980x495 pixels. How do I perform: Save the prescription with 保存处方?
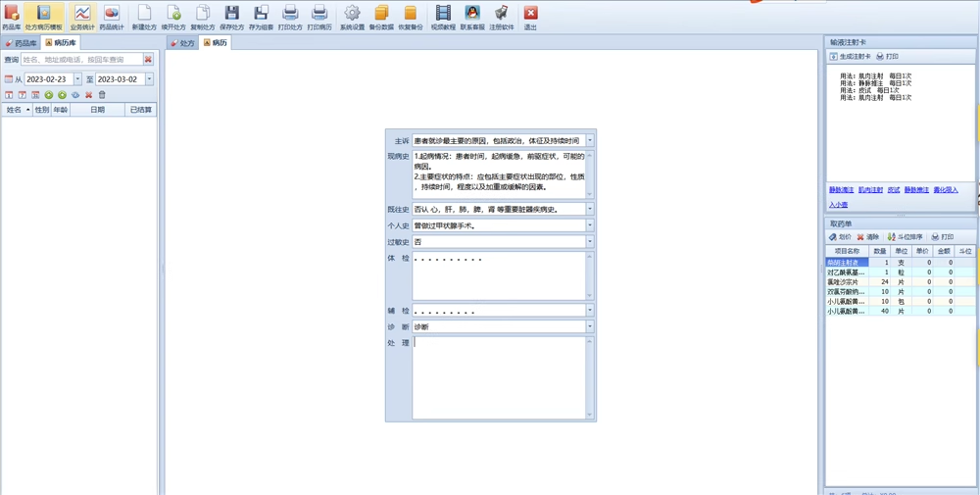[232, 18]
